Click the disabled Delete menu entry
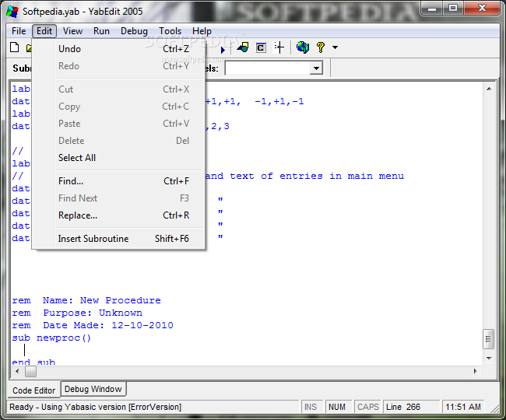The image size is (506, 420). (x=119, y=141)
